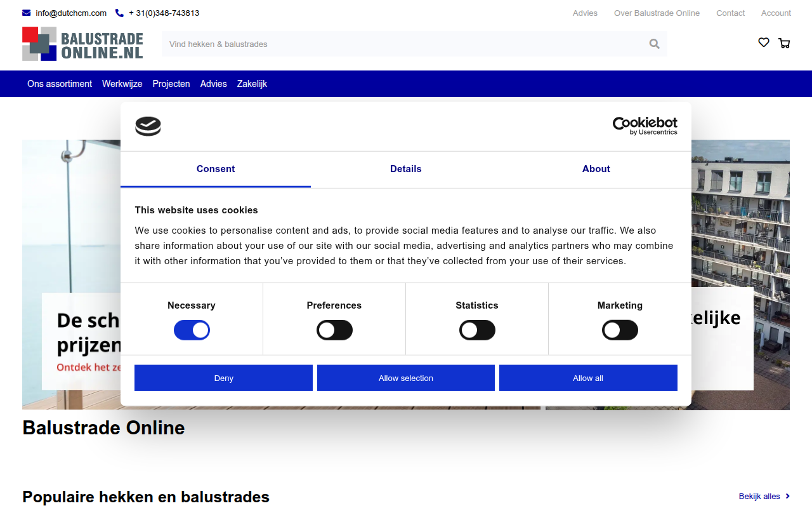Open the Advies link in top header
812x508 pixels.
[x=585, y=13]
